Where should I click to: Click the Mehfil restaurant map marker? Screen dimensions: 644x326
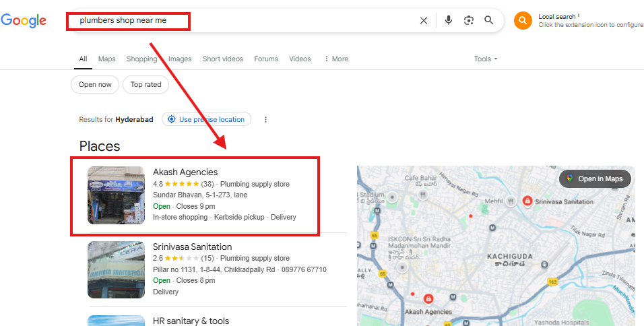511,201
